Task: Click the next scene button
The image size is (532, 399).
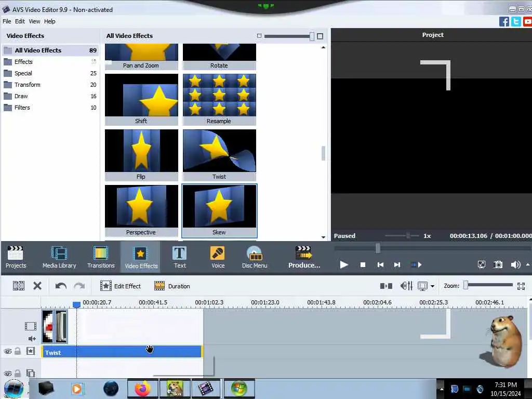Action: 416,264
